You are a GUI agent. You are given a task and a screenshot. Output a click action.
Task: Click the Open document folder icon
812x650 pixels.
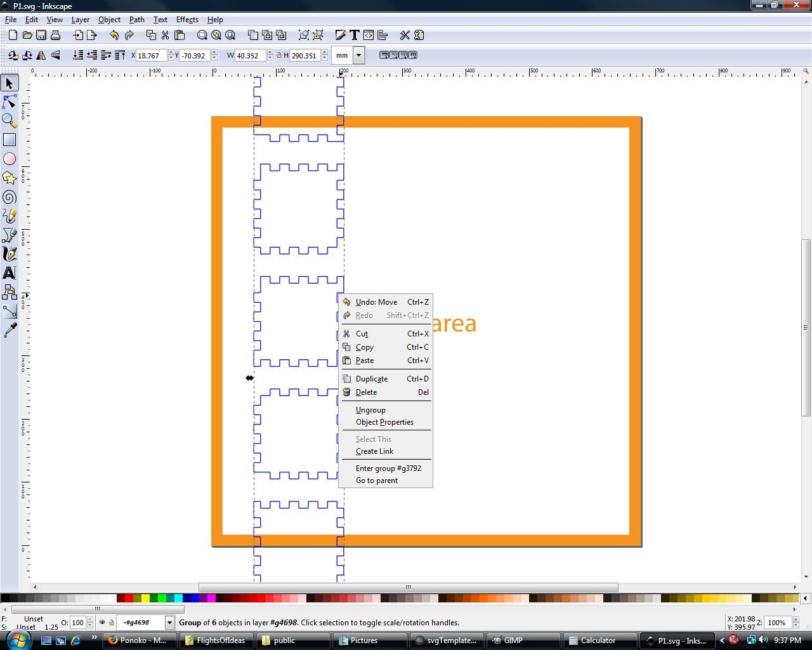pos(27,35)
